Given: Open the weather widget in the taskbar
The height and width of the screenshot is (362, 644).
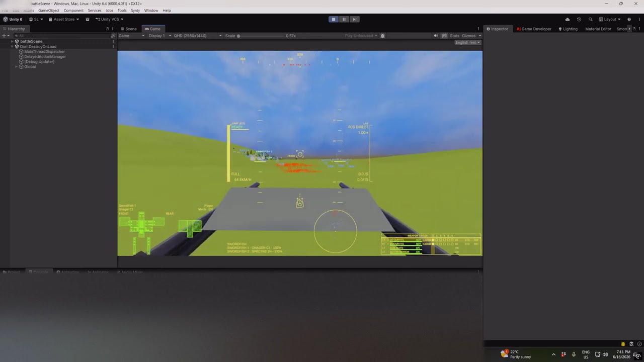Looking at the screenshot, I should [x=516, y=354].
